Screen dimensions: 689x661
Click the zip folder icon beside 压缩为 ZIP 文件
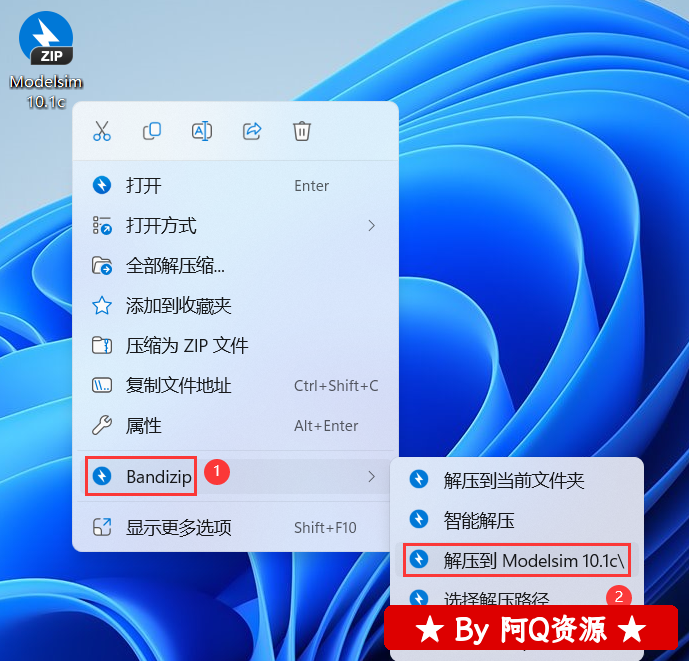pos(102,345)
